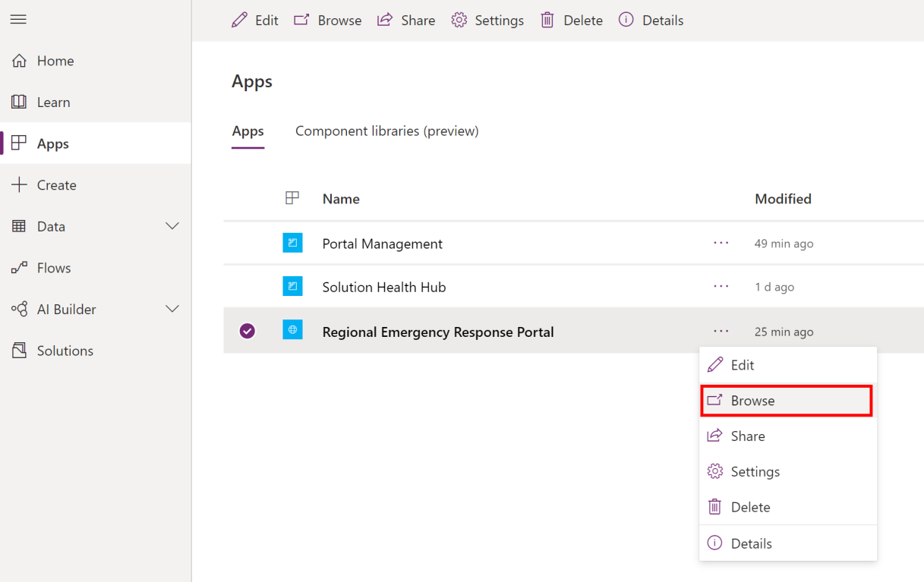Expand the AI Builder section chevron
Screen dimensions: 924x582
click(x=172, y=309)
